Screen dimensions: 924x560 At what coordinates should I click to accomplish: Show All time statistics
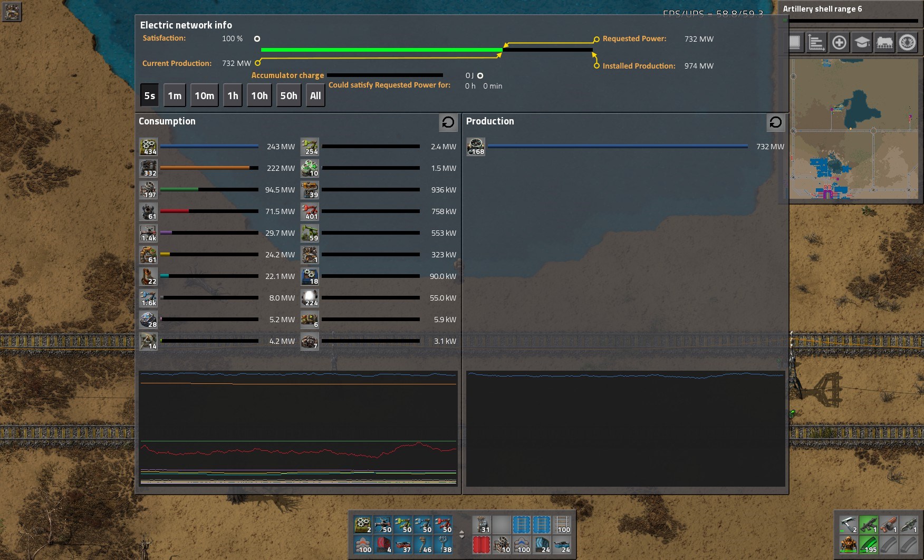(315, 95)
